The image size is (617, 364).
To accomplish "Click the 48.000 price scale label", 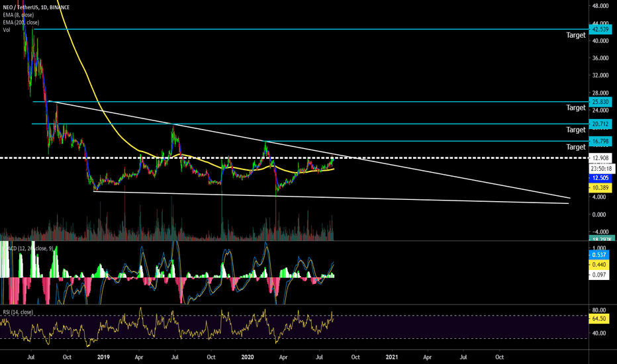I will point(600,6).
